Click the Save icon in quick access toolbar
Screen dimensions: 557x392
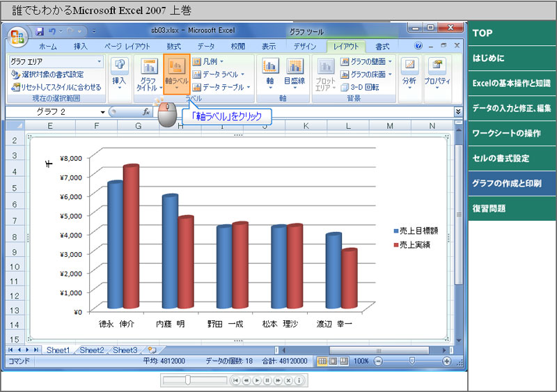click(40, 31)
